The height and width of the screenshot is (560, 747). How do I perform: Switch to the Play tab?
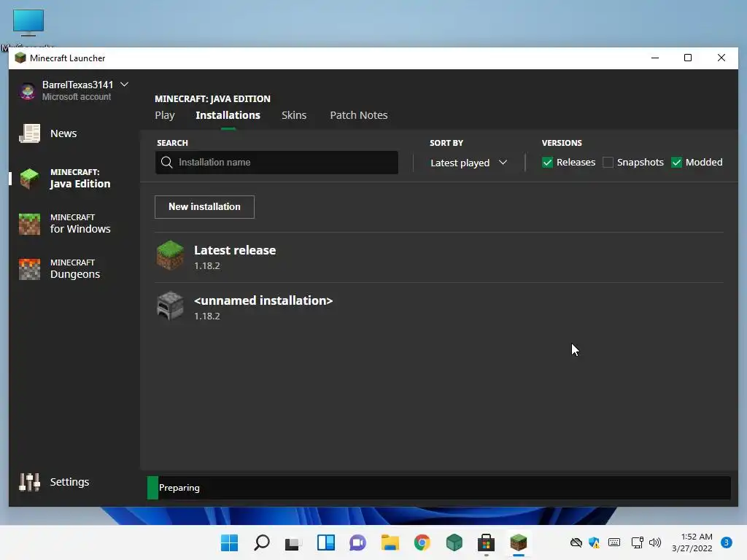(165, 115)
